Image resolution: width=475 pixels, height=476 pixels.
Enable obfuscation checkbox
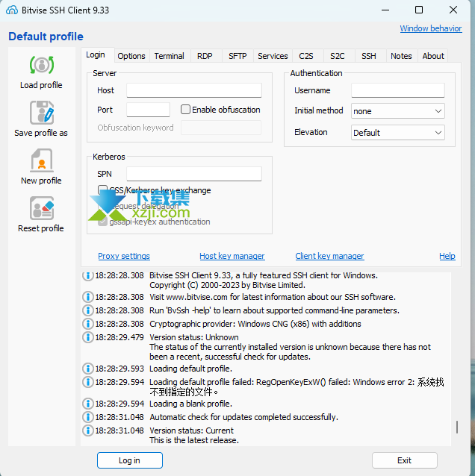pyautogui.click(x=185, y=109)
